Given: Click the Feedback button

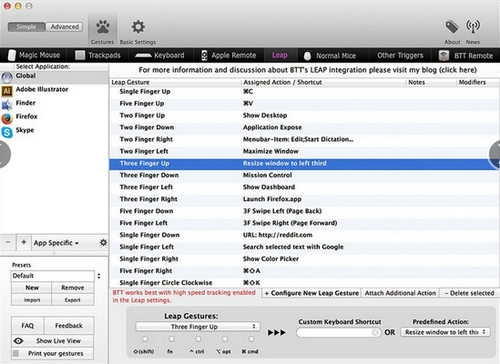Looking at the screenshot, I should [x=69, y=326].
